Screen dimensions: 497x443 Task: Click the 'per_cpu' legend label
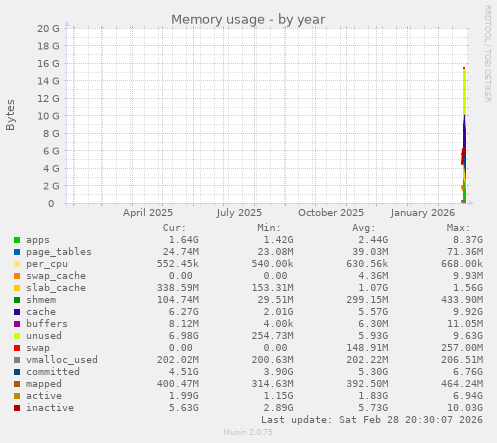pyautogui.click(x=47, y=264)
